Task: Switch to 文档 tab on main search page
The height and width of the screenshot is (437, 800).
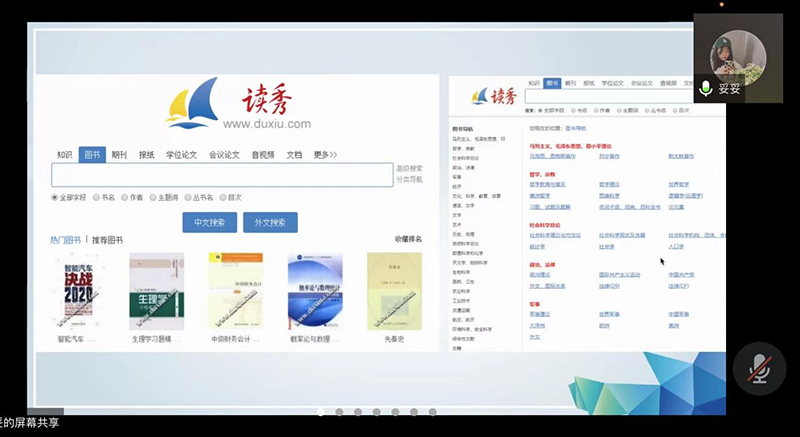Action: pyautogui.click(x=294, y=155)
